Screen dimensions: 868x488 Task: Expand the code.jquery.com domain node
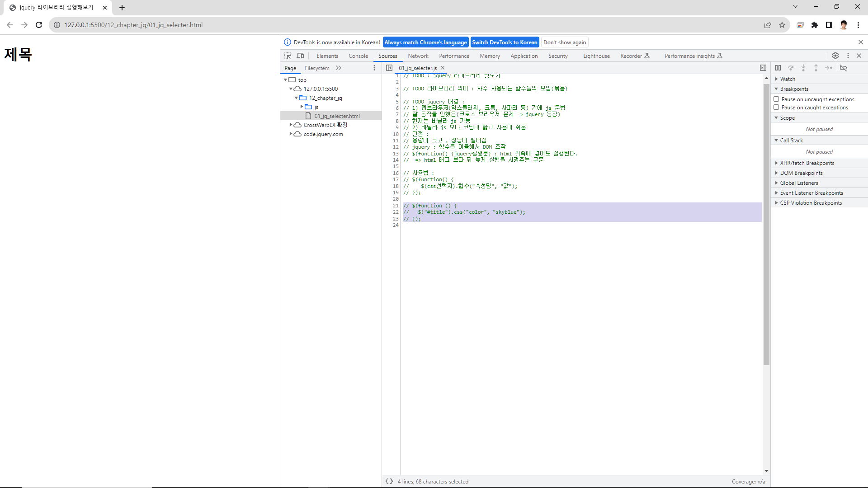(291, 134)
